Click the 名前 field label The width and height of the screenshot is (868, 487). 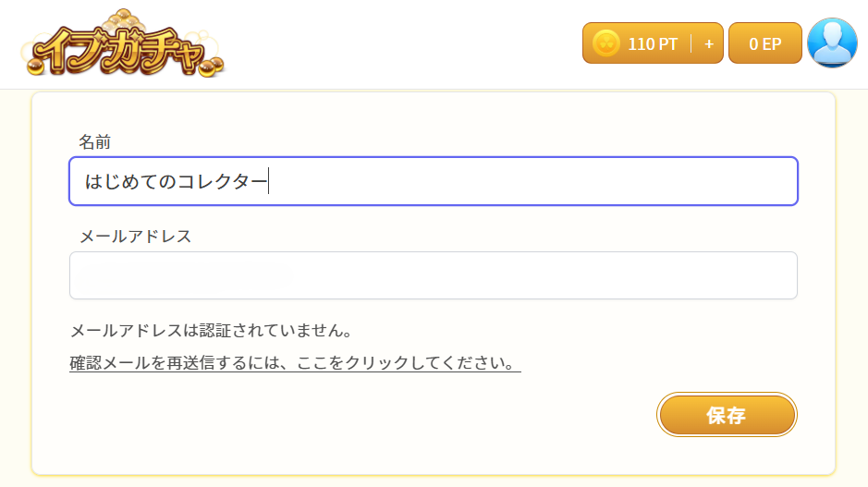tap(94, 142)
